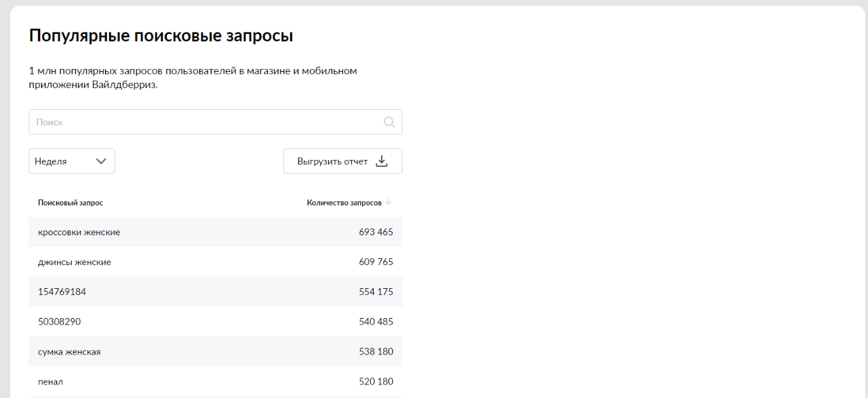Click the 50308290 query row
868x398 pixels.
point(216,321)
